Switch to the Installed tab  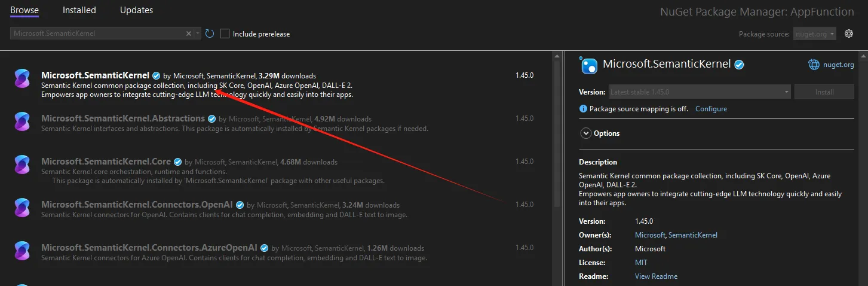[79, 10]
